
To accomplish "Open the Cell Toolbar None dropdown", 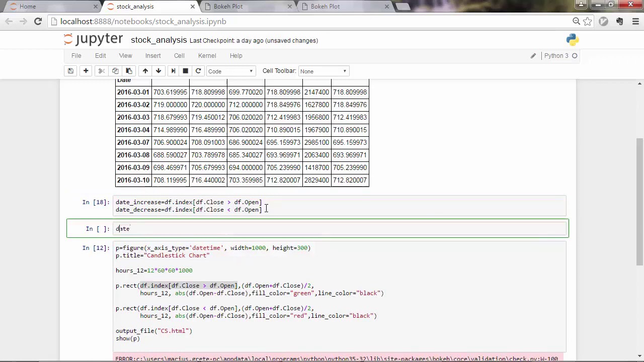I will (323, 71).
